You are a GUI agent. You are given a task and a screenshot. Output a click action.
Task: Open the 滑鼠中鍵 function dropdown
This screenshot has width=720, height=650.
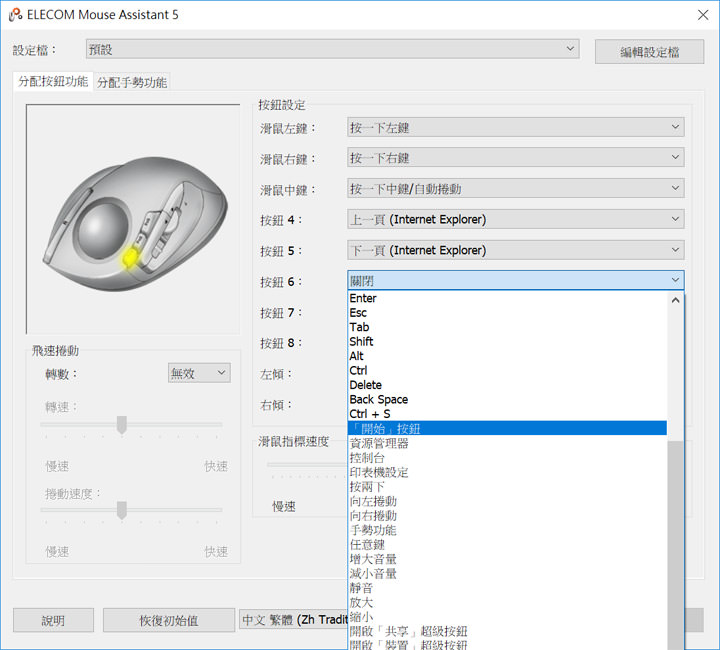click(516, 188)
